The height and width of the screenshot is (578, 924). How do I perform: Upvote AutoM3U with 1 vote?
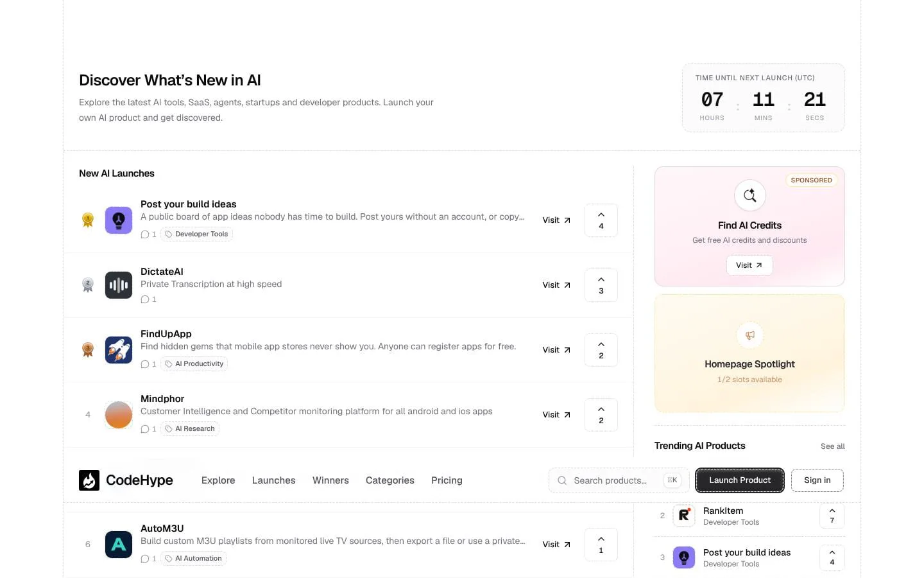pos(601,545)
